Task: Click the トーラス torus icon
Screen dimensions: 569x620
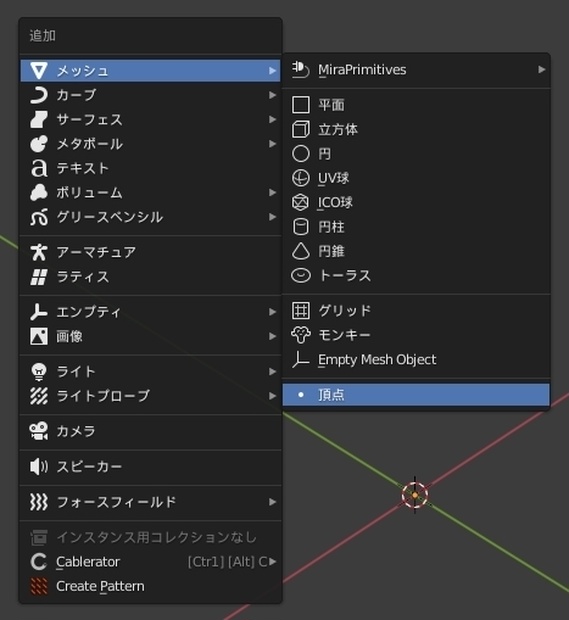Action: coord(301,276)
